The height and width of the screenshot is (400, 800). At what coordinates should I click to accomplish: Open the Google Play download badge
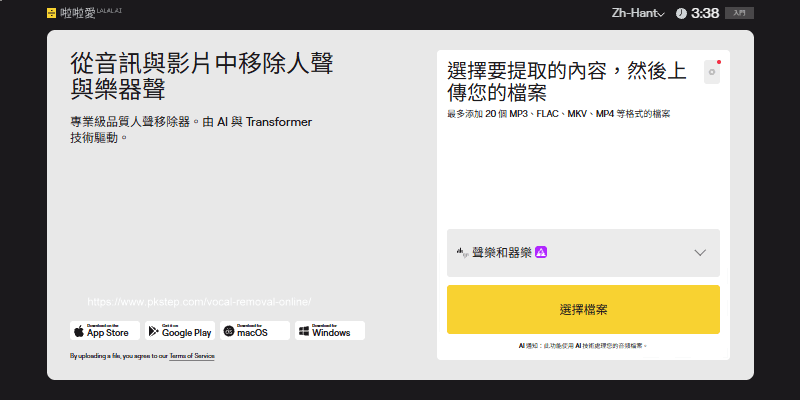180,331
